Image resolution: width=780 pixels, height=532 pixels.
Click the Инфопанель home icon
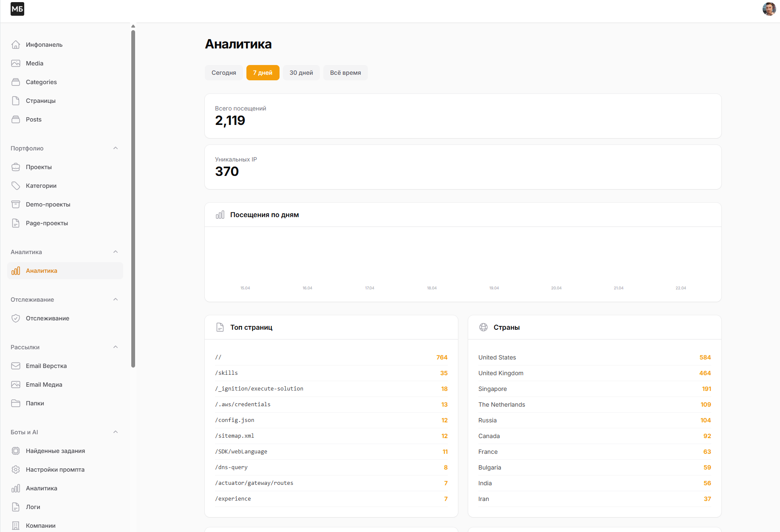[x=16, y=45]
